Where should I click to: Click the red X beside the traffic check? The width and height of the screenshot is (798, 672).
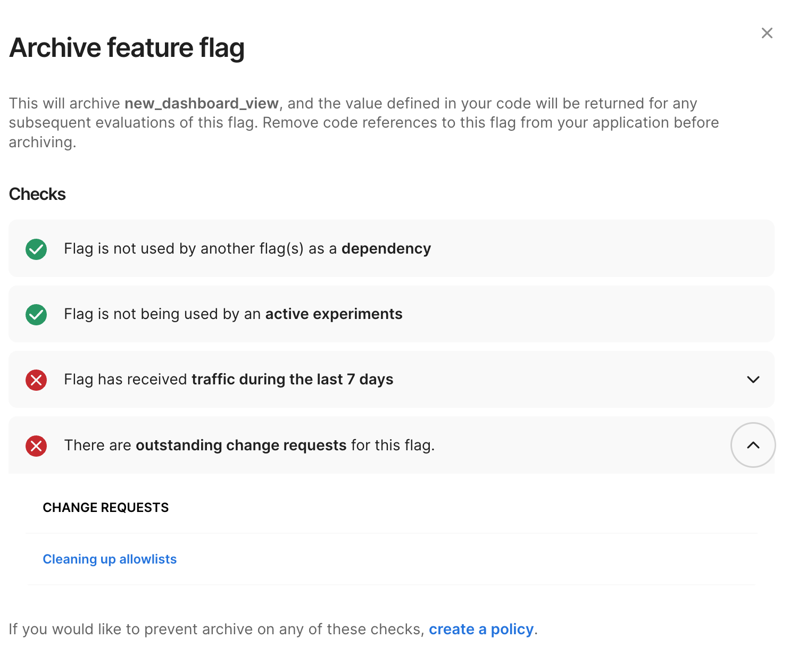click(x=36, y=380)
